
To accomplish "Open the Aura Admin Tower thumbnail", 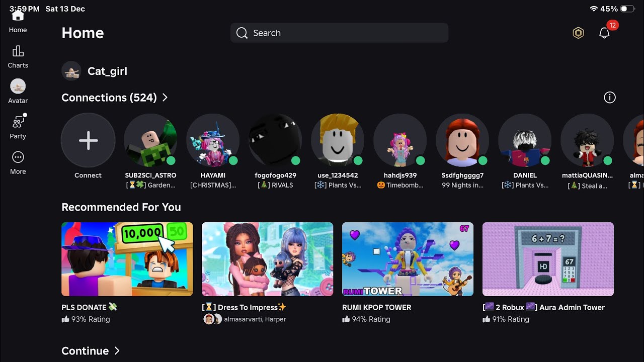I will 548,259.
